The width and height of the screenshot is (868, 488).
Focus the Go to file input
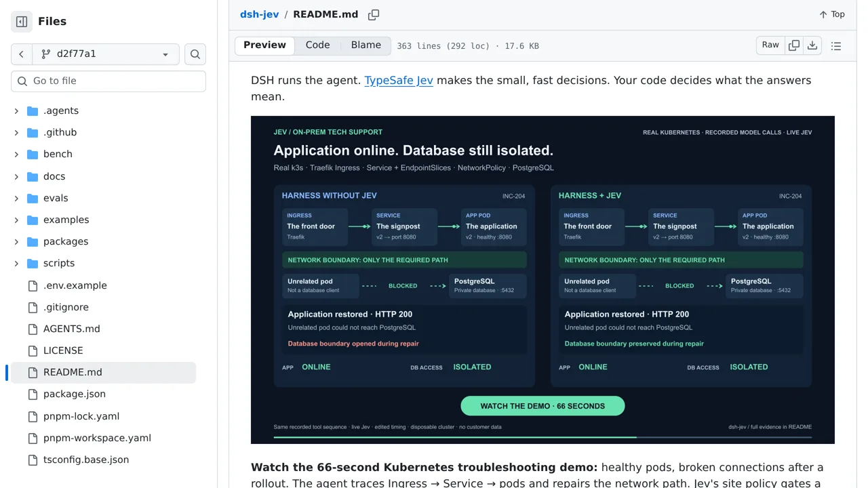click(x=108, y=81)
